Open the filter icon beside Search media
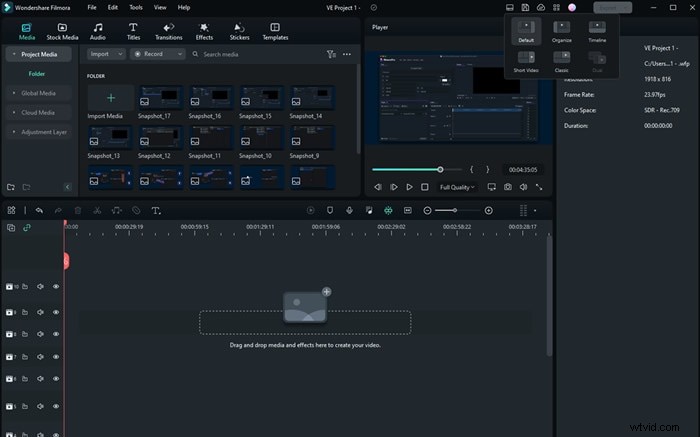The height and width of the screenshot is (437, 700). [x=330, y=54]
